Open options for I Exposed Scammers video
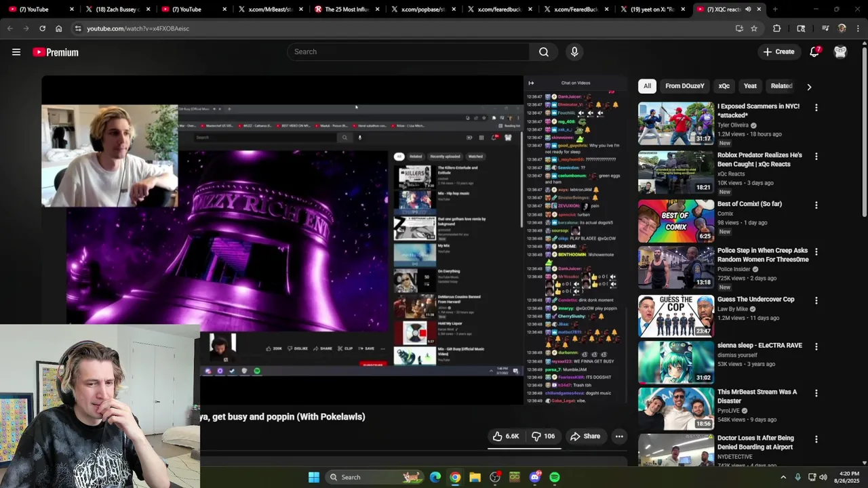Viewport: 868px width, 488px height. pyautogui.click(x=816, y=108)
